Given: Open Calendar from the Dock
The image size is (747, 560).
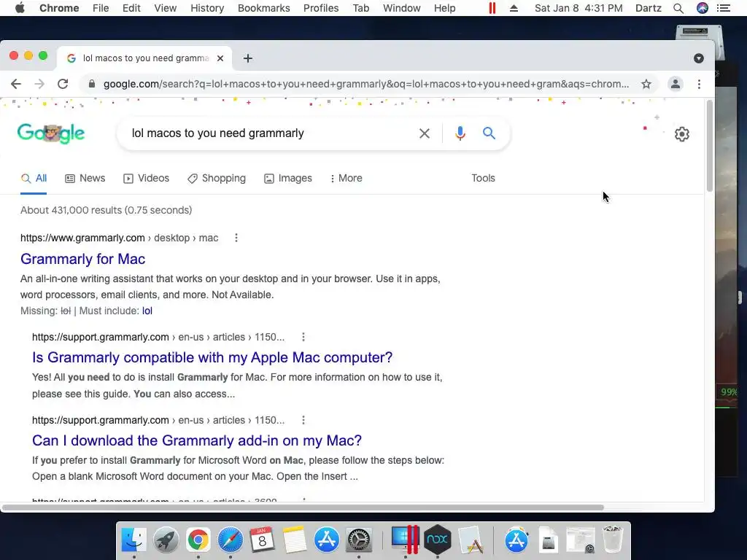Looking at the screenshot, I should coord(262,540).
